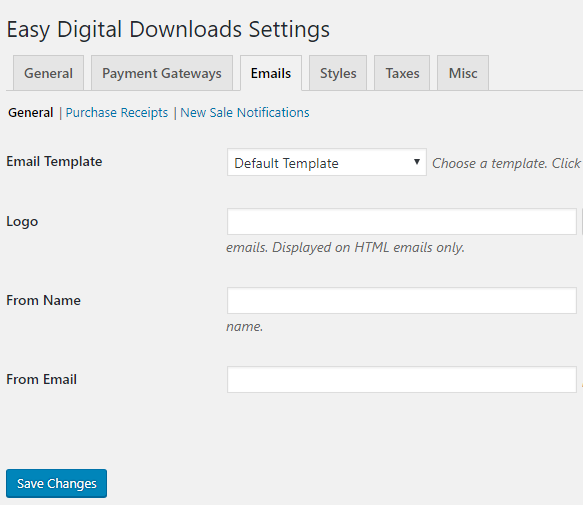
Task: Go to the Styles tab
Action: pyautogui.click(x=338, y=73)
